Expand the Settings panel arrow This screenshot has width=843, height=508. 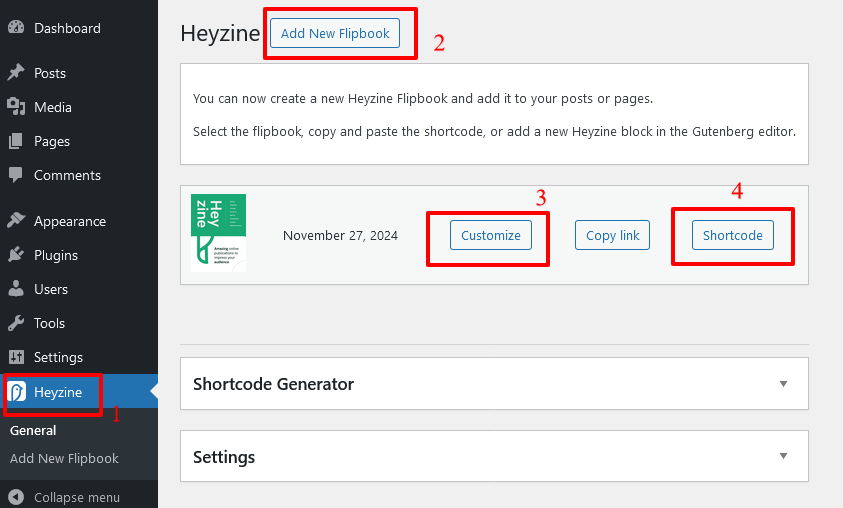[x=783, y=456]
